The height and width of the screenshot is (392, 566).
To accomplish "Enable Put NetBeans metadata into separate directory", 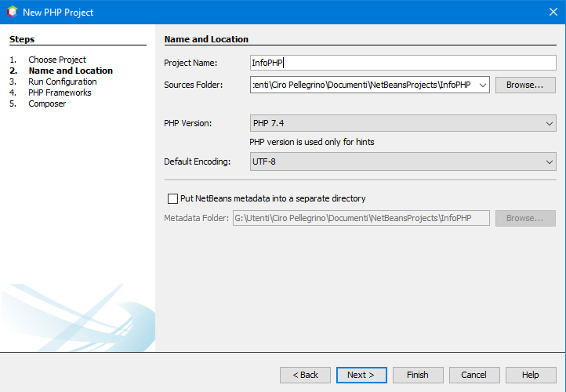I will point(172,198).
